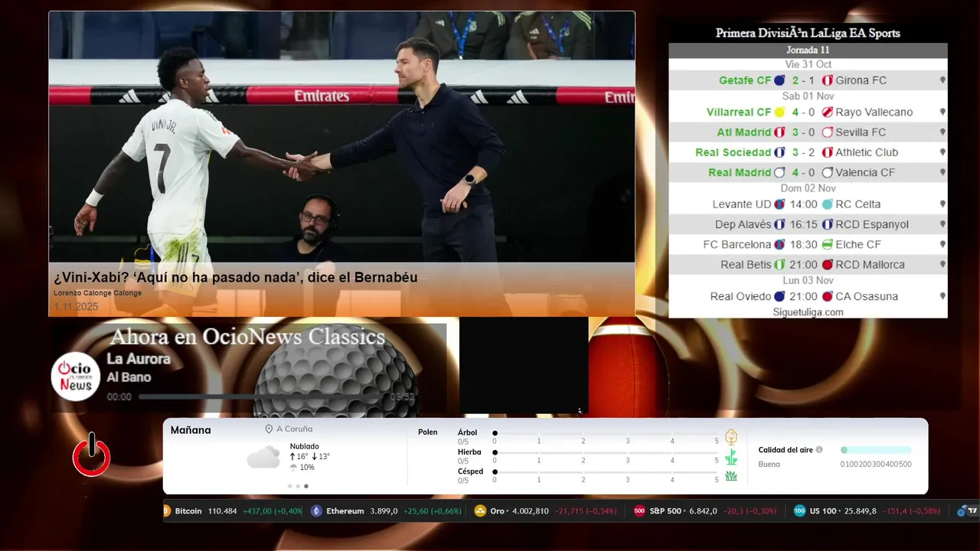Click the Mañana forecast heading

(191, 430)
